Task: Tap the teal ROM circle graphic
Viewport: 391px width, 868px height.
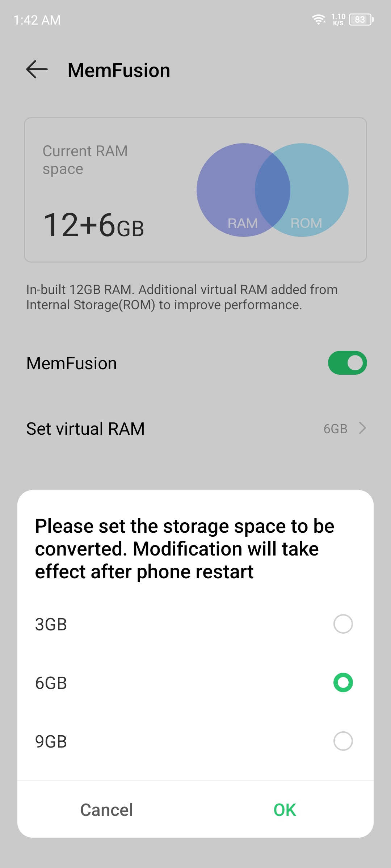Action: pyautogui.click(x=311, y=190)
